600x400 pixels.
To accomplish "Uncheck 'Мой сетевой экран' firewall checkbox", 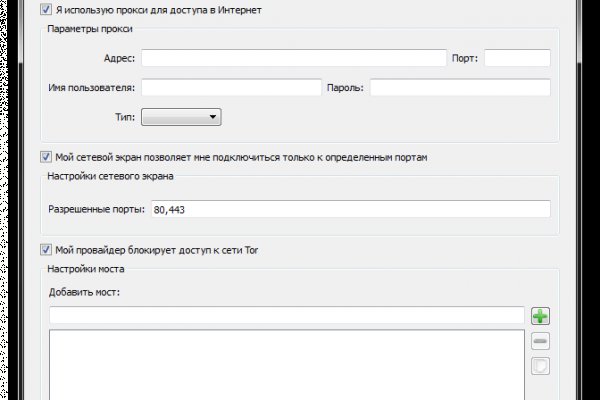I will click(x=46, y=157).
